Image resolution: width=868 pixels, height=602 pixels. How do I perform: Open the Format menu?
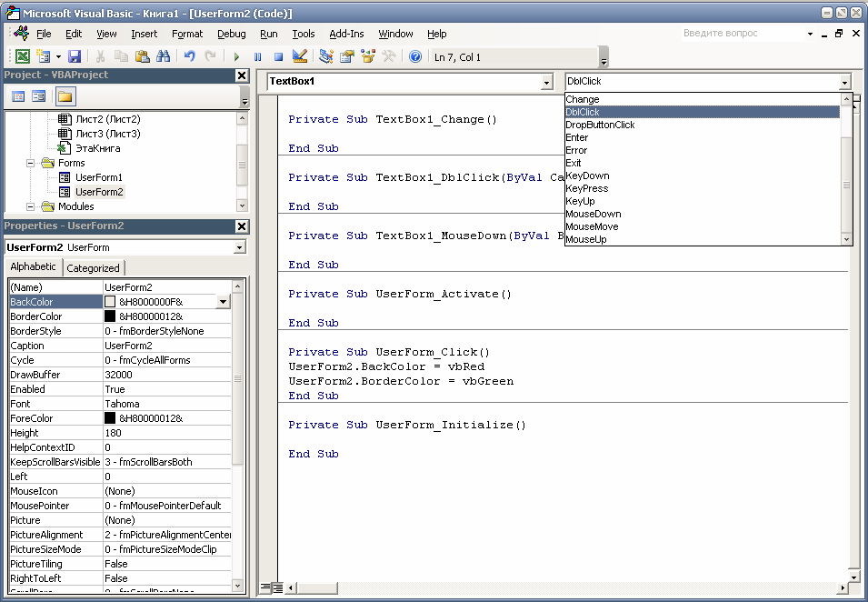(187, 34)
